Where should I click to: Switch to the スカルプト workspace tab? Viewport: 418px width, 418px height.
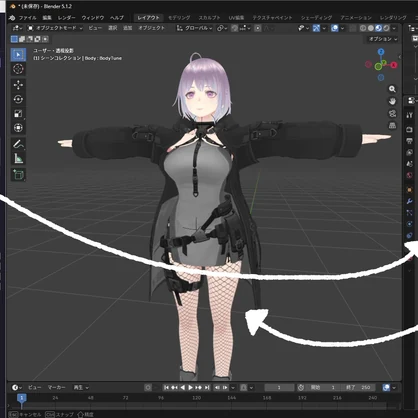click(209, 18)
